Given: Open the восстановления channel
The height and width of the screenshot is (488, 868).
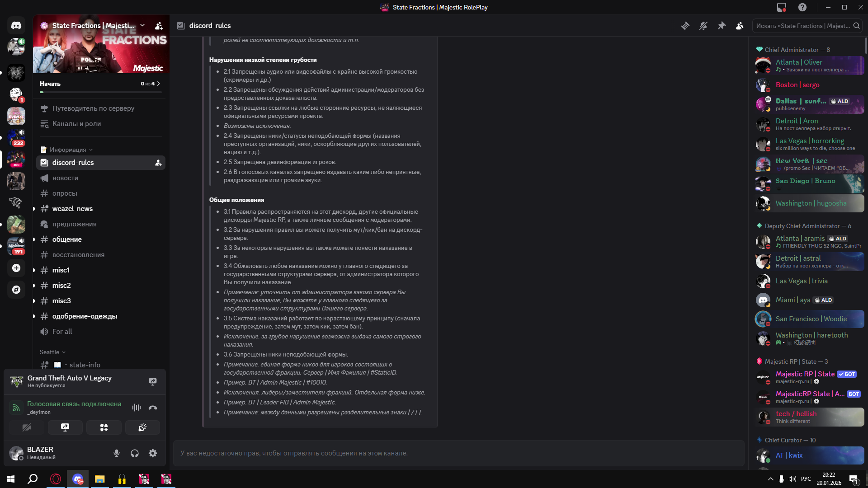Looking at the screenshot, I should [x=100, y=255].
